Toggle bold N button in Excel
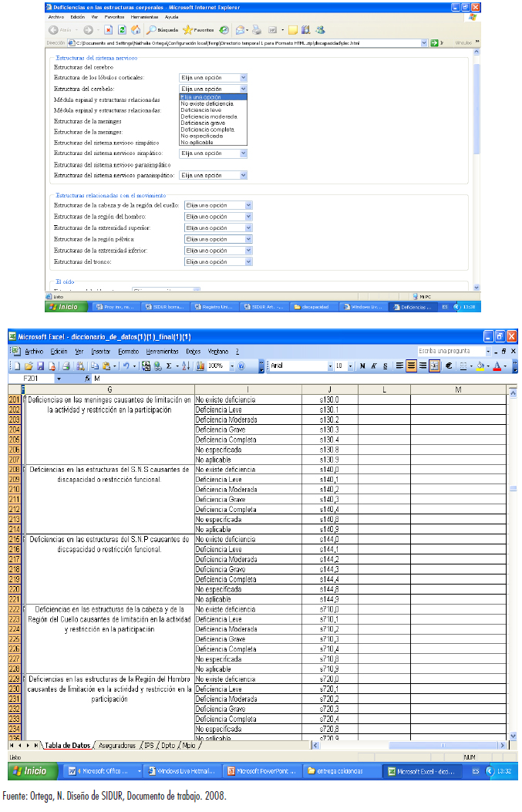 361,366
